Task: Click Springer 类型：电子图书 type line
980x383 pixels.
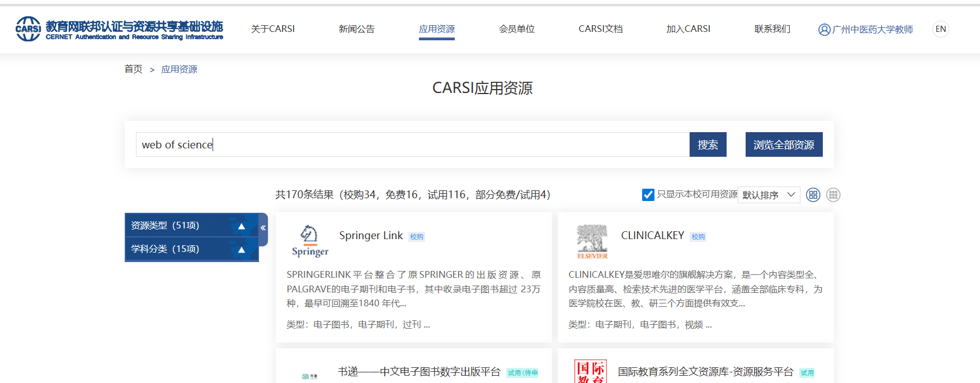Action: [358, 325]
